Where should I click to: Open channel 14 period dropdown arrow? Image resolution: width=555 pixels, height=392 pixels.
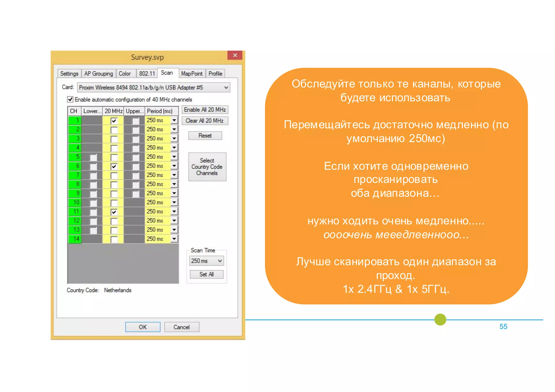[x=174, y=239]
